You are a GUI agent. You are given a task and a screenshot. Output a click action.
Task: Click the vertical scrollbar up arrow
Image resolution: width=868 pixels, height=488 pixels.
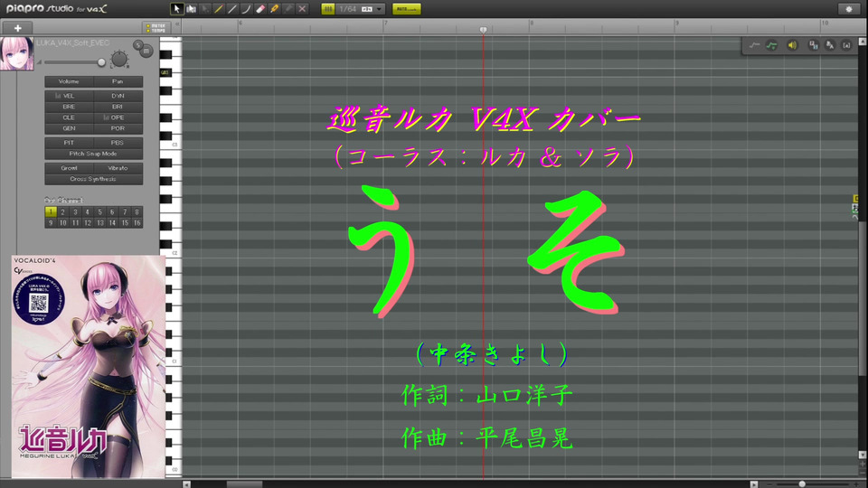pyautogui.click(x=863, y=42)
